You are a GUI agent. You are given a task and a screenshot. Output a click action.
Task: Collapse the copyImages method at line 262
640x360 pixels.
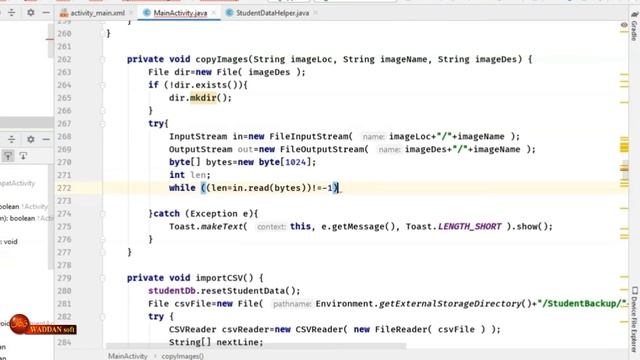102,60
